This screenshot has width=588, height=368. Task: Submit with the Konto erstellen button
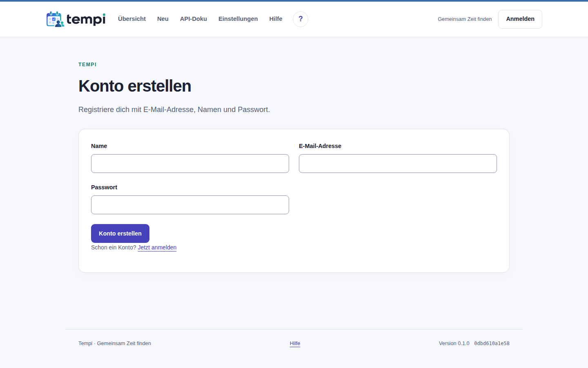(x=120, y=233)
